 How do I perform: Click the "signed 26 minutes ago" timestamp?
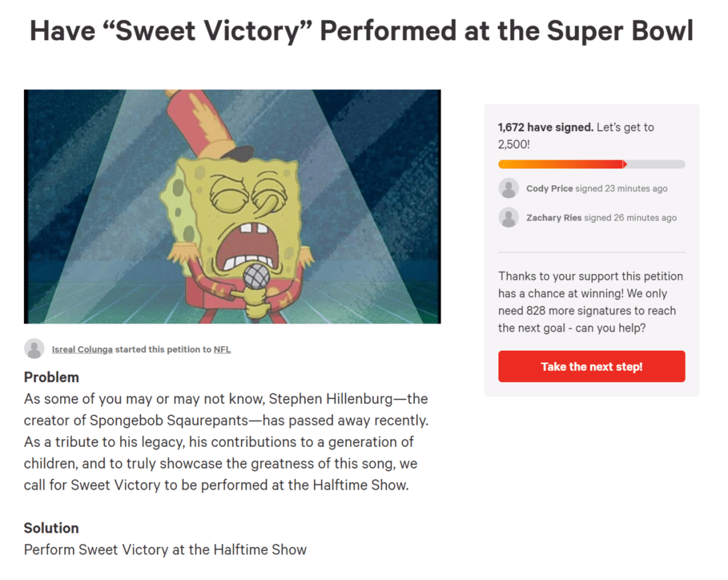point(631,218)
